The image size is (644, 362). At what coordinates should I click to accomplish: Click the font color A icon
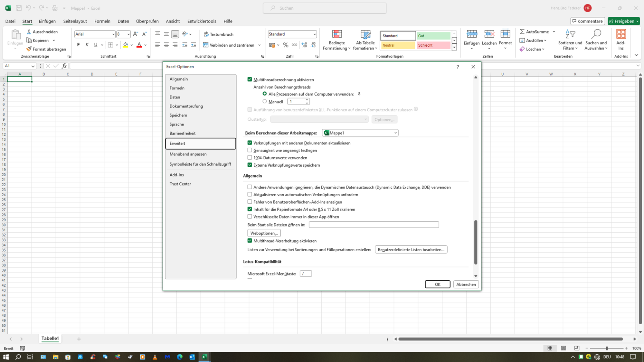click(139, 45)
